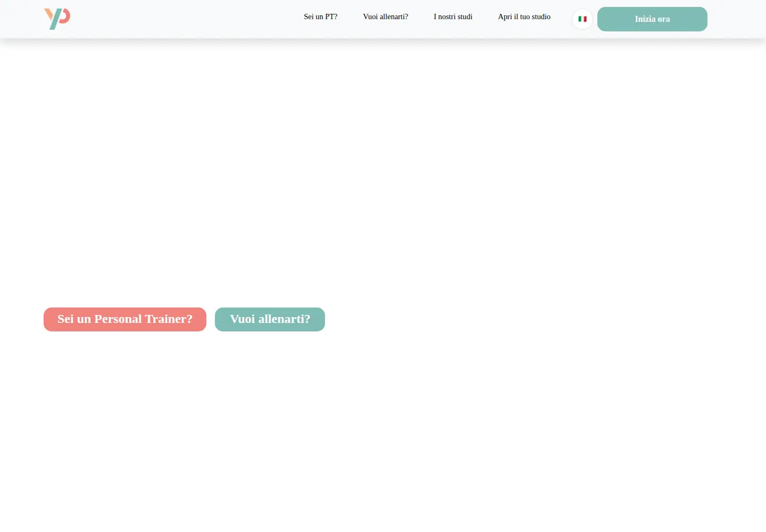Select "I nostri studi" in the navigation
This screenshot has width=766, height=532.
(453, 17)
